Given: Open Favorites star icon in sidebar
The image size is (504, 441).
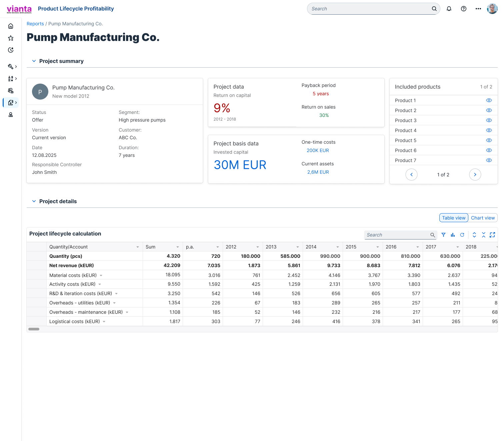Looking at the screenshot, I should pyautogui.click(x=11, y=38).
